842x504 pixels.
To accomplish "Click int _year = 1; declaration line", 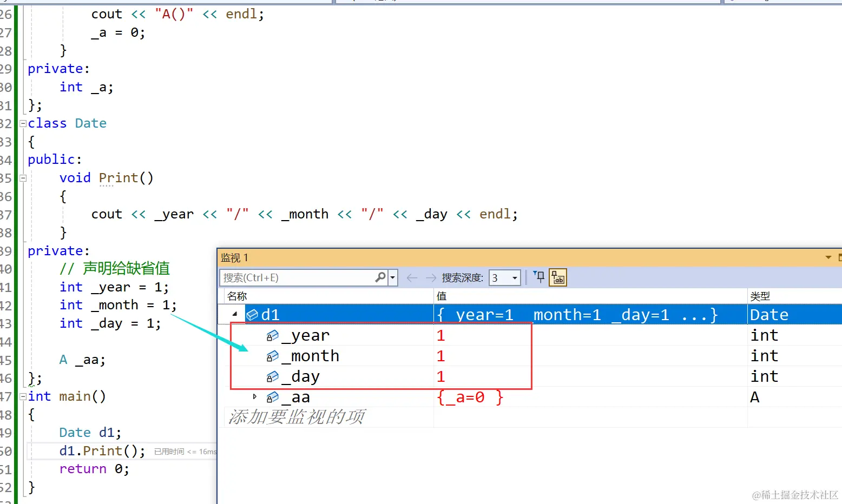I will point(114,287).
